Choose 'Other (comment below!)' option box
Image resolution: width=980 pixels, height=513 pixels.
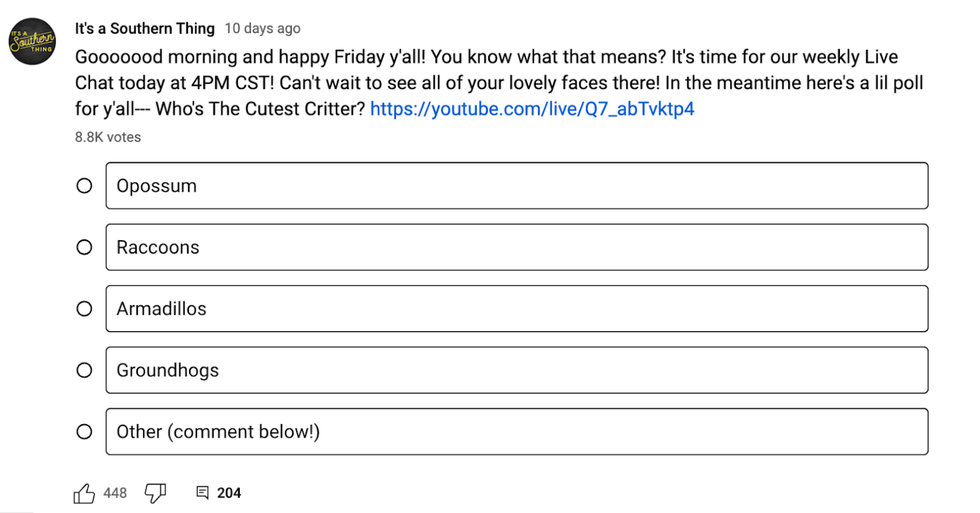[516, 432]
